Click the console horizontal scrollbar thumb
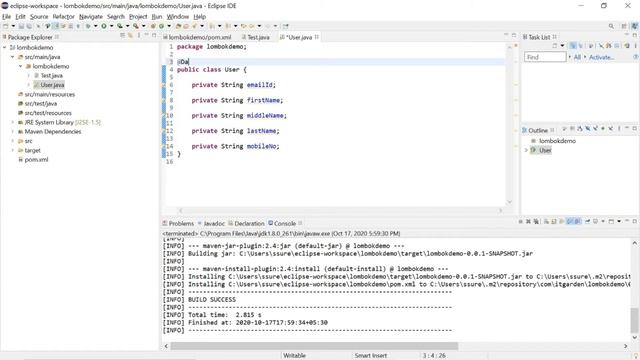The width and height of the screenshot is (640, 360). (x=314, y=346)
